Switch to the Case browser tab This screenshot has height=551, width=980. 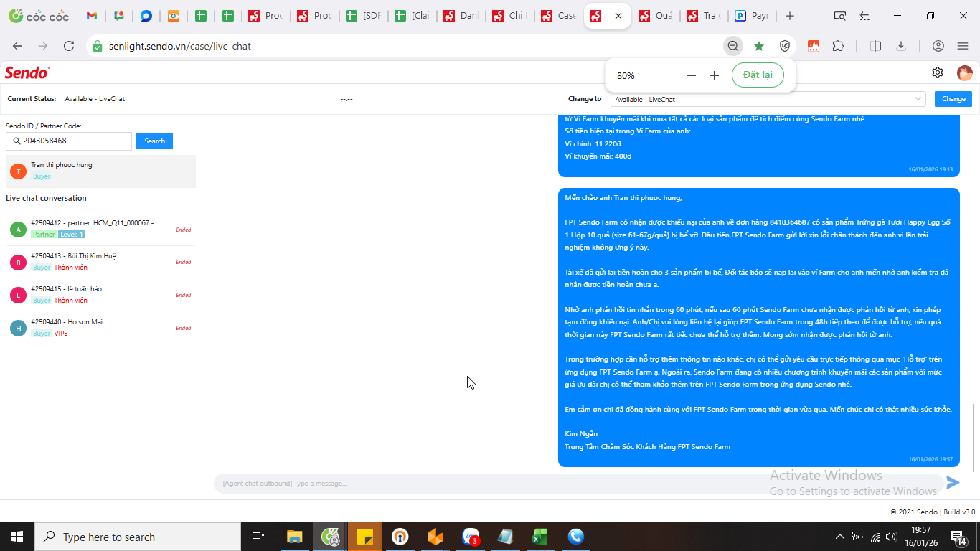[x=558, y=16]
